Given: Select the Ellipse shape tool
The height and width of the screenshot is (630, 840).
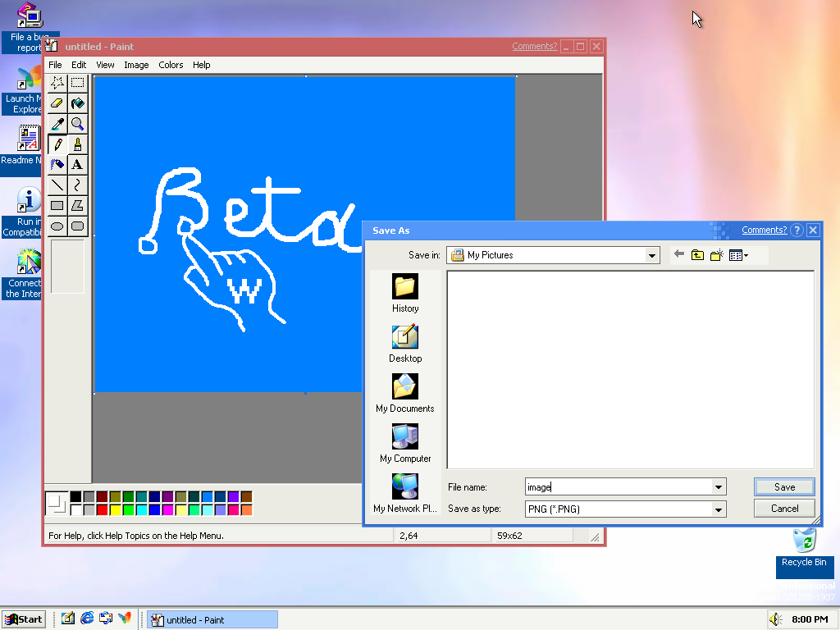Looking at the screenshot, I should 57,226.
